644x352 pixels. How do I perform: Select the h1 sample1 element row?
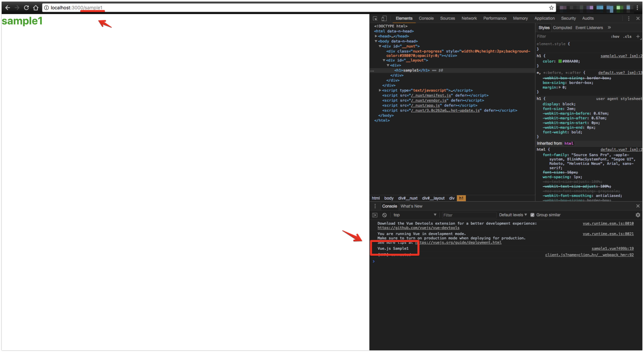452,71
